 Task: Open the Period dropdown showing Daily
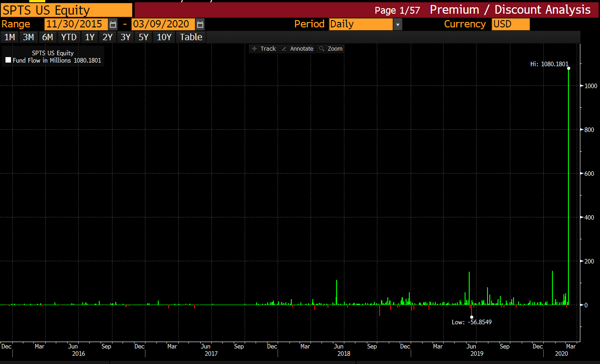click(361, 24)
